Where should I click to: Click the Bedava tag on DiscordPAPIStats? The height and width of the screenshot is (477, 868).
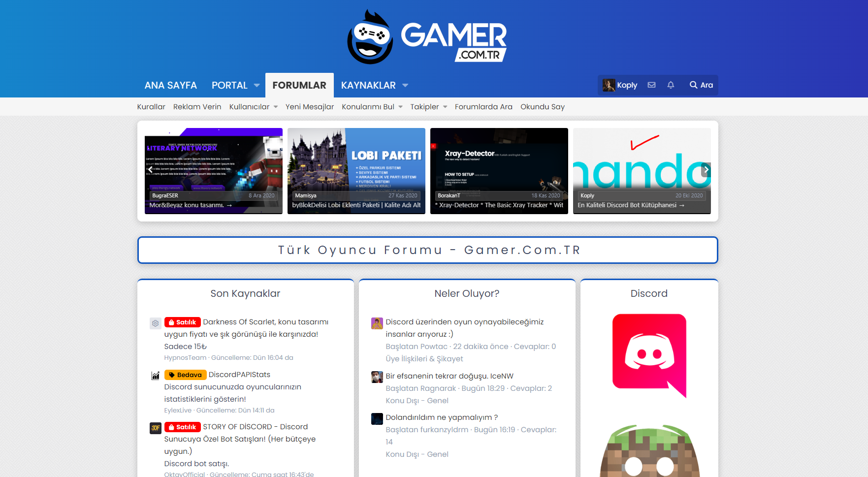click(x=185, y=375)
